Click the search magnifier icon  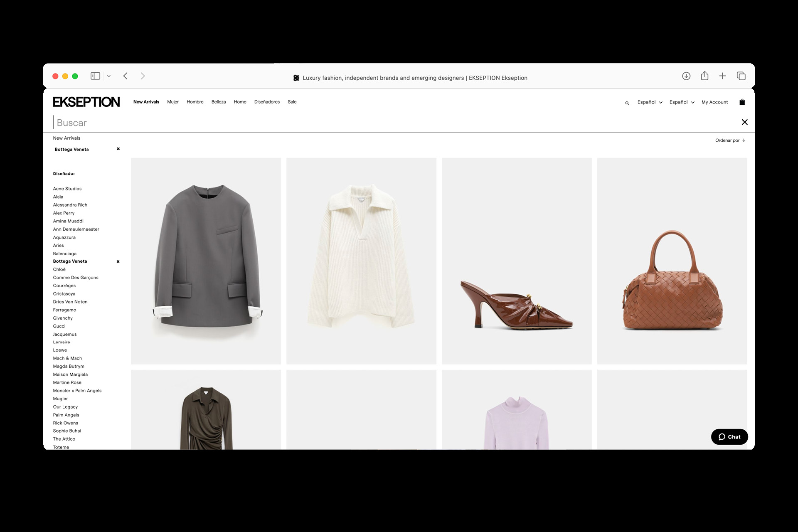(x=627, y=103)
